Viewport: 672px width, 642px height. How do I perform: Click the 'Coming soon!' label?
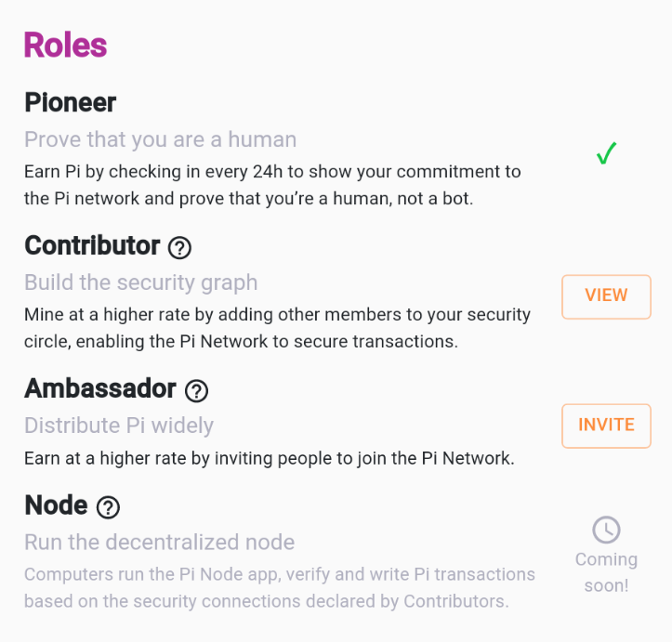point(606,572)
